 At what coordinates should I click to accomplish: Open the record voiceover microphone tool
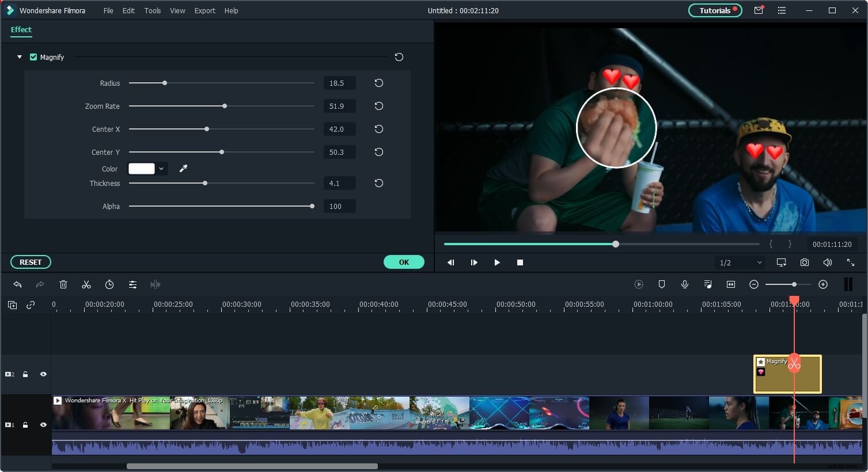pos(684,284)
